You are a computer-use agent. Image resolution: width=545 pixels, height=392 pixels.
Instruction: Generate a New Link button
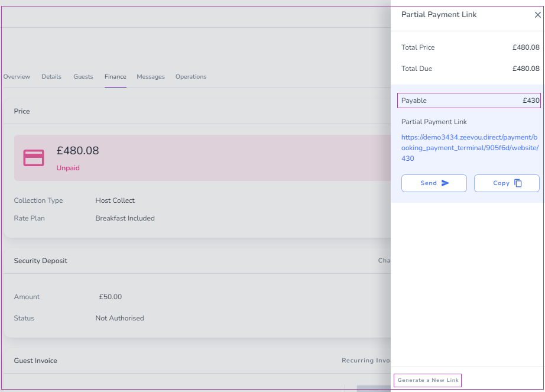[427, 380]
